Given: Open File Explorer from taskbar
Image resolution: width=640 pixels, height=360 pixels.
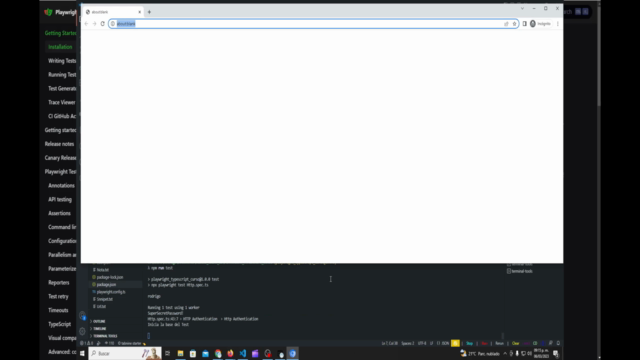Looking at the screenshot, I should click(x=180, y=354).
